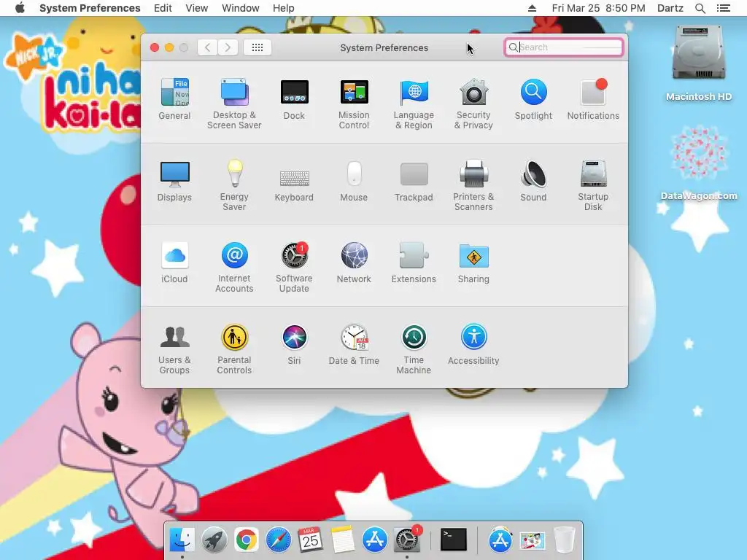Open Printers & Scanners pane

click(473, 185)
